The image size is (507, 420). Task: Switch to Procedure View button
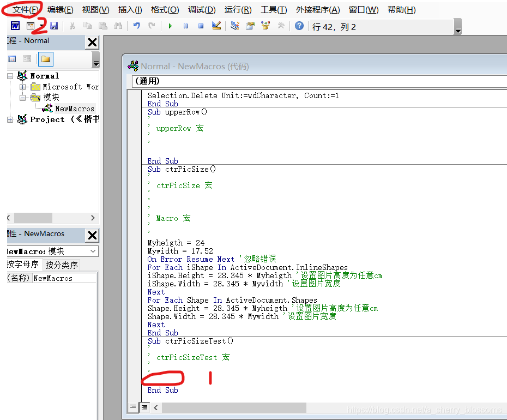(133, 407)
